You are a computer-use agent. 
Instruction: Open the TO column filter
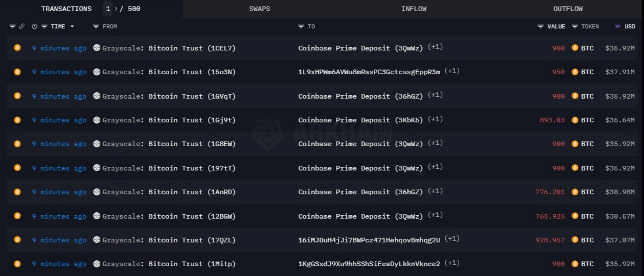[301, 26]
